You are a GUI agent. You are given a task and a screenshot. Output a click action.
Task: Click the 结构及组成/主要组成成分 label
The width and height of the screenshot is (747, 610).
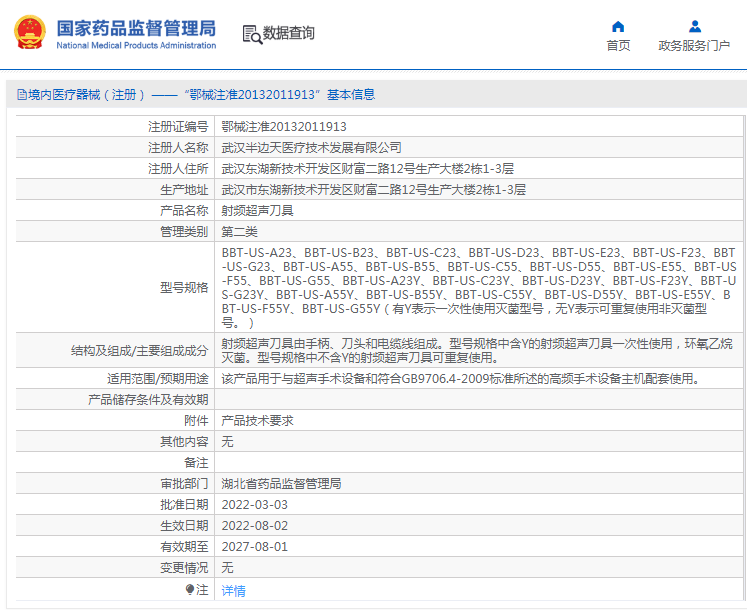(x=140, y=351)
